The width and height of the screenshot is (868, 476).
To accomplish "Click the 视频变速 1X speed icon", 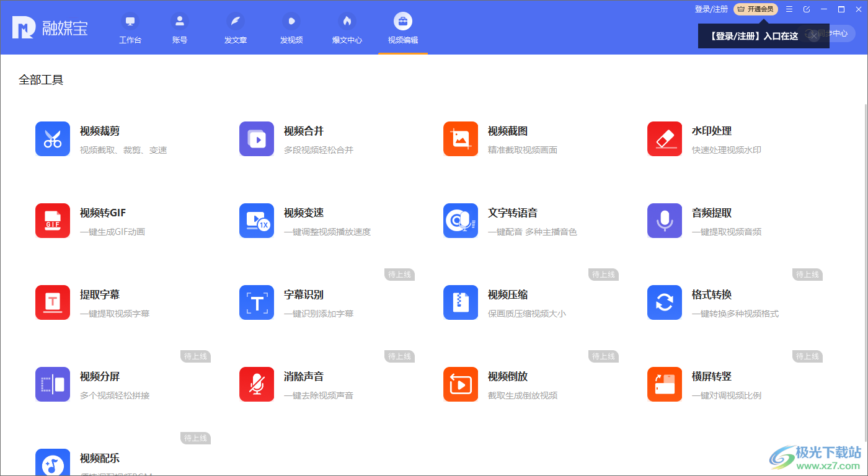I will pos(257,221).
